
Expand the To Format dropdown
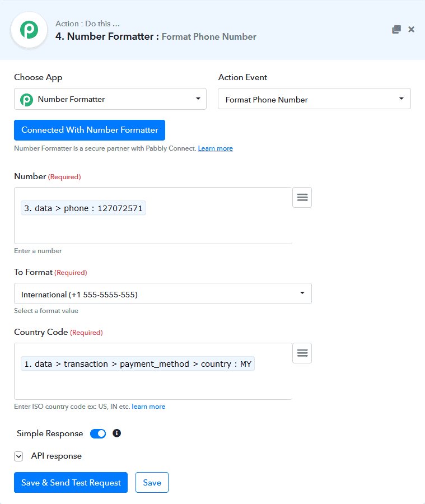pyautogui.click(x=162, y=293)
